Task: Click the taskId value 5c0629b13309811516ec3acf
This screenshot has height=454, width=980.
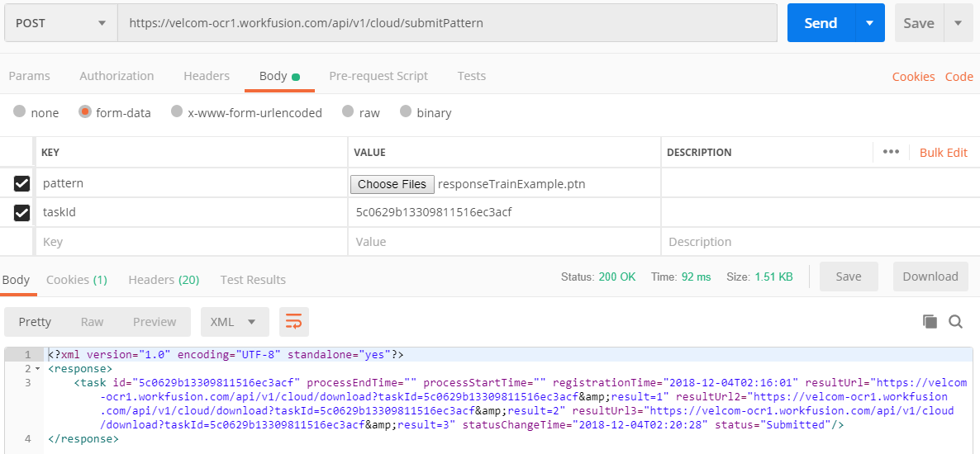Action: [x=434, y=213]
